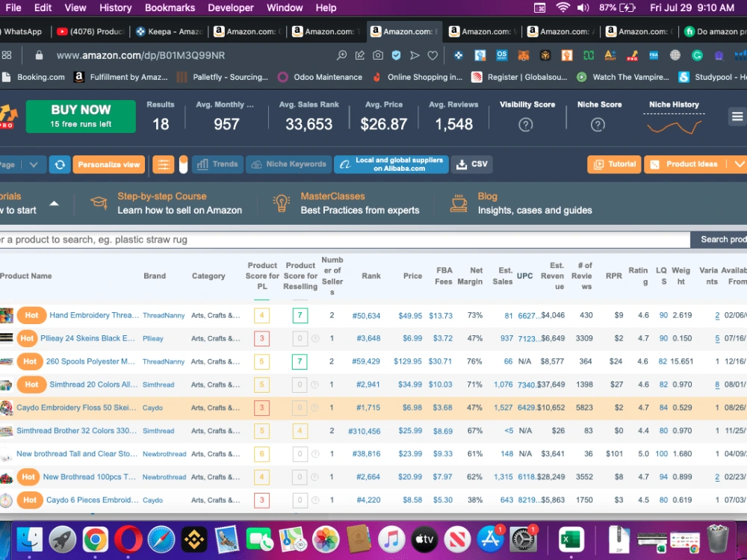747x560 pixels.
Task: Click the blue shield icon in address bar
Action: coord(396,56)
